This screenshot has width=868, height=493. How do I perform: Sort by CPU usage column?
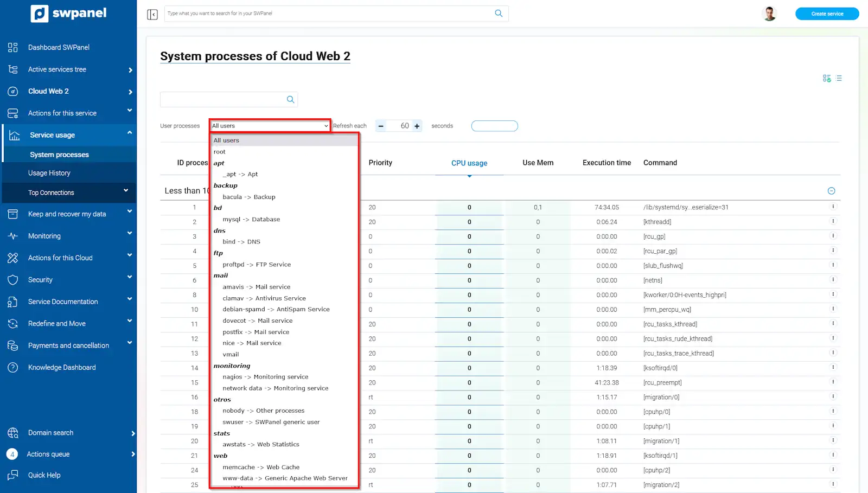click(469, 163)
